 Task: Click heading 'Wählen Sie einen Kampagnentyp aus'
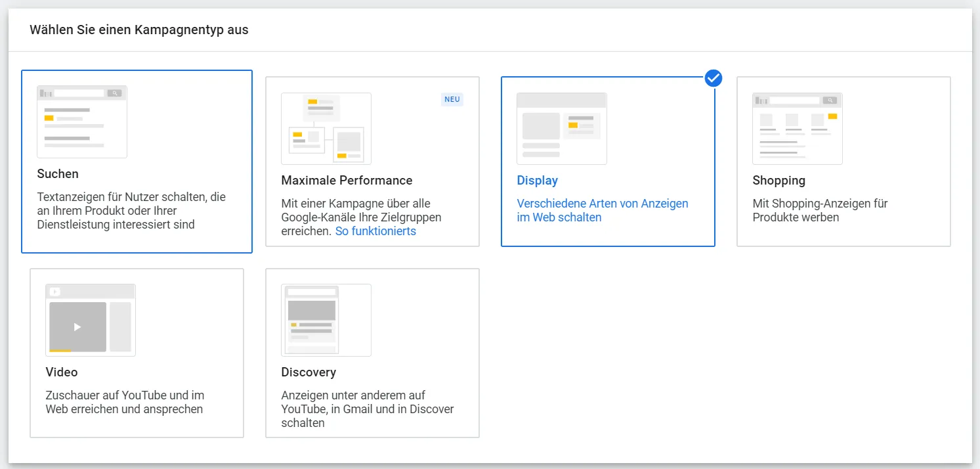pos(139,30)
